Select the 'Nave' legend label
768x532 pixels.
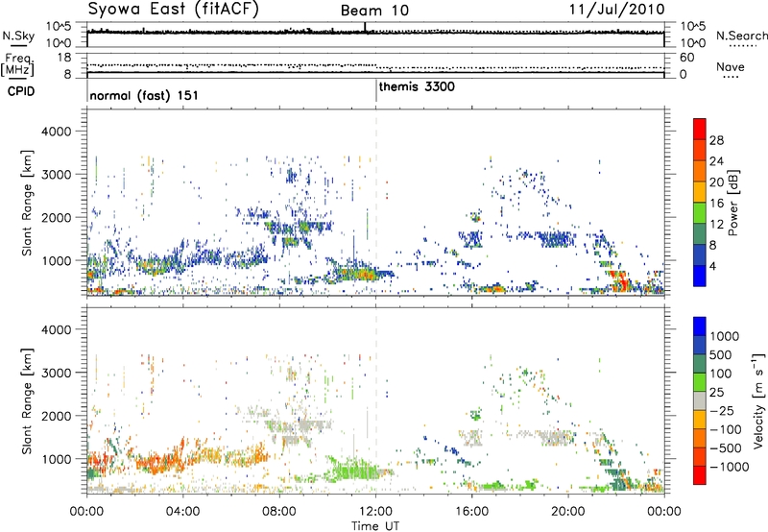[730, 66]
